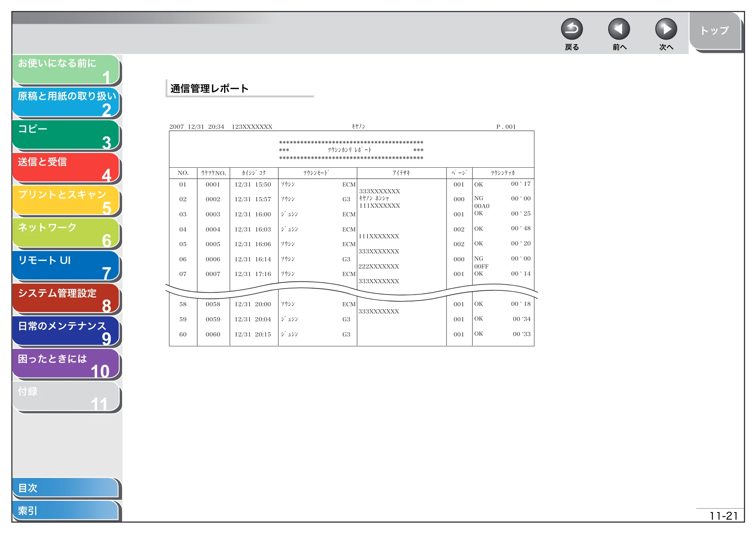756x534 pixels.
Task: Click reception number 0060 cell
Action: pyautogui.click(x=213, y=335)
